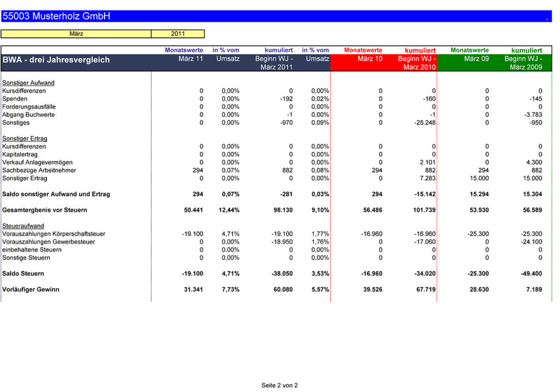Select the 'Gesamtergbenis vor Steuern' label
The width and height of the screenshot is (560, 392).
44,210
